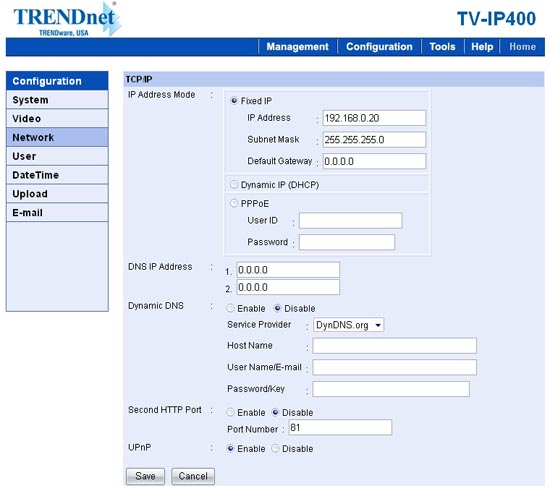
Task: Open the Video settings section
Action: [x=57, y=119]
